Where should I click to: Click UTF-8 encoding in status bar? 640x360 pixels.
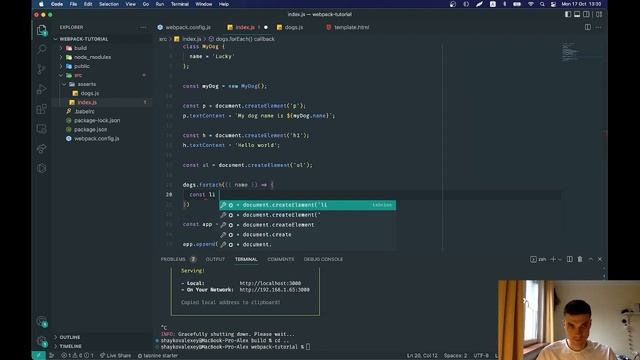(481, 356)
